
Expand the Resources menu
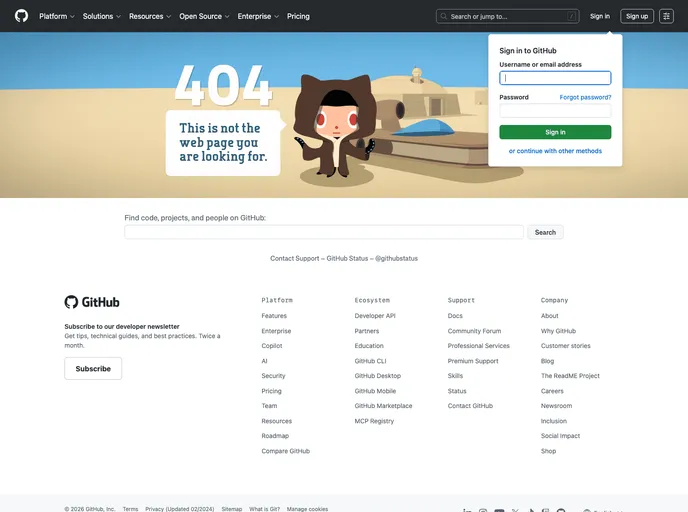pyautogui.click(x=150, y=16)
